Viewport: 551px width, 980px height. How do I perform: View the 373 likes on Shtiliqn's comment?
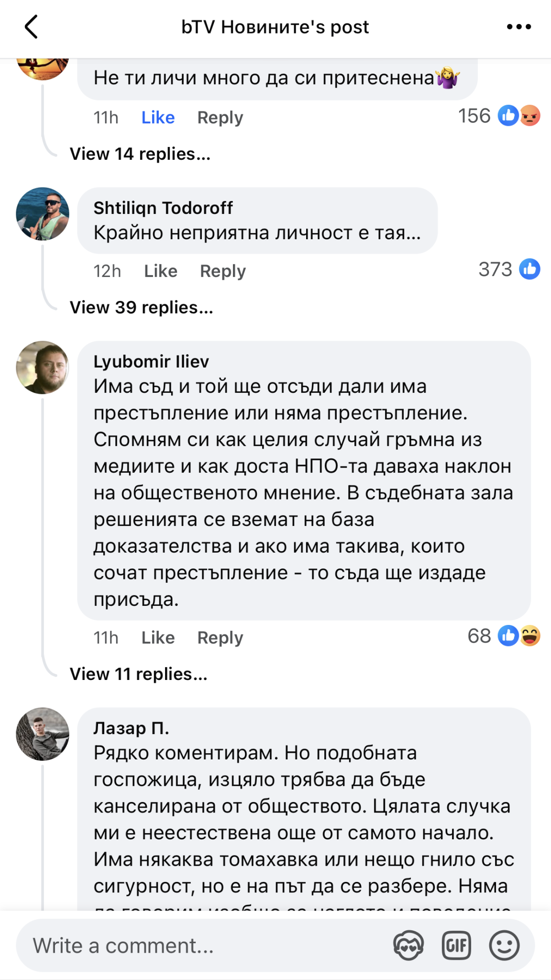click(x=509, y=269)
